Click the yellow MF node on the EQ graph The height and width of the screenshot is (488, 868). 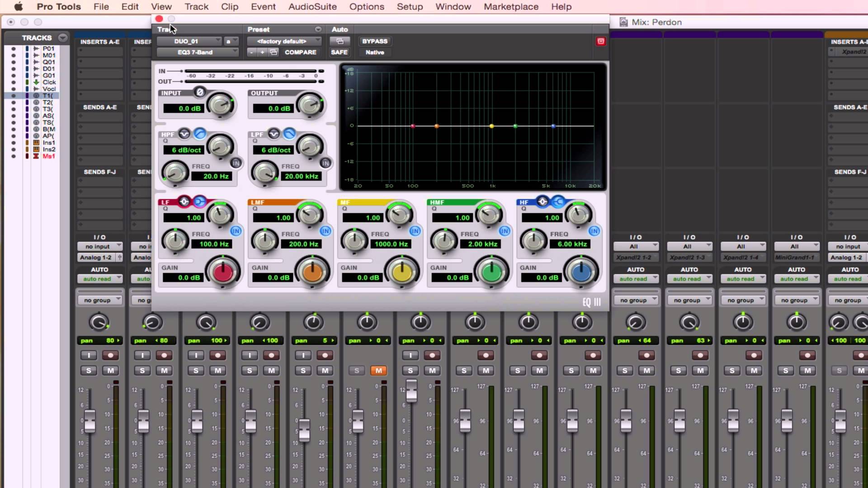(x=491, y=126)
